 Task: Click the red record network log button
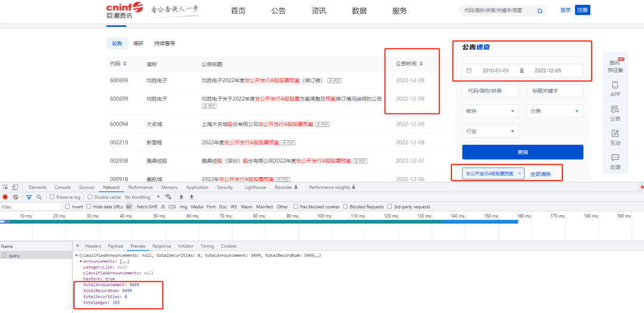click(5, 197)
